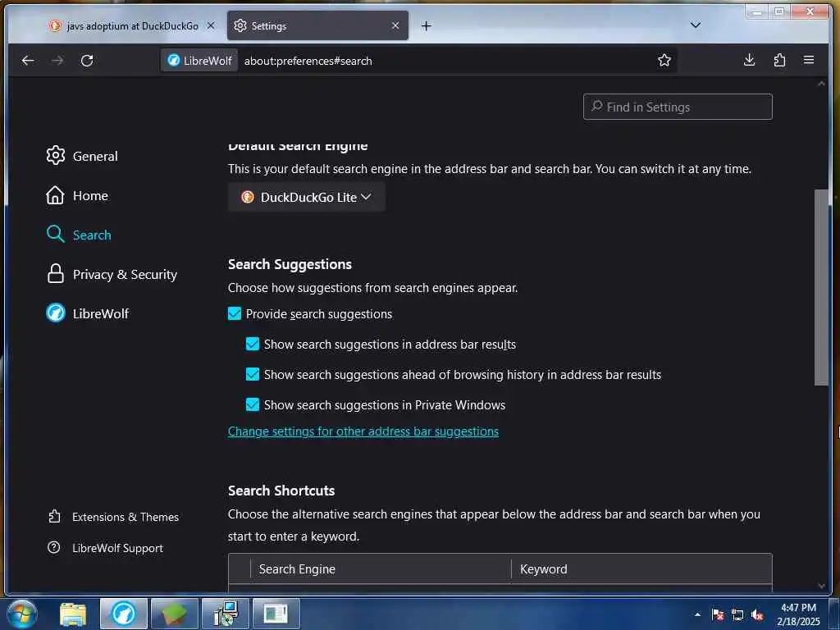The image size is (840, 630).
Task: Click the LibreWolf taskbar icon
Action: pos(124,614)
